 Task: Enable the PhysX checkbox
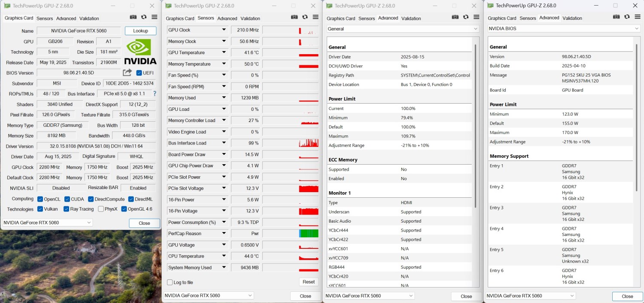101,209
